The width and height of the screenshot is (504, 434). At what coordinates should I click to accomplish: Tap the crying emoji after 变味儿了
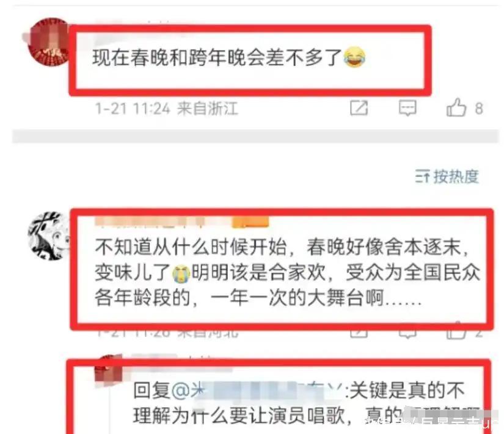click(x=181, y=273)
